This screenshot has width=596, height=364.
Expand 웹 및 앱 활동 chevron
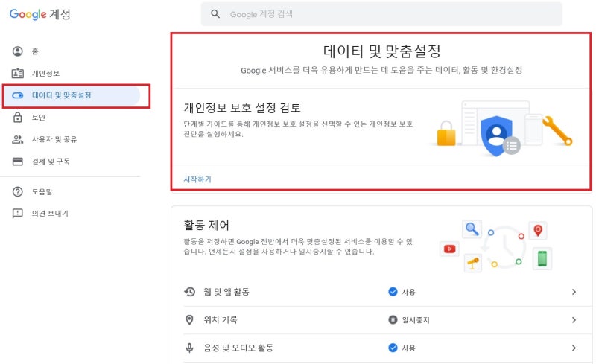coord(574,292)
